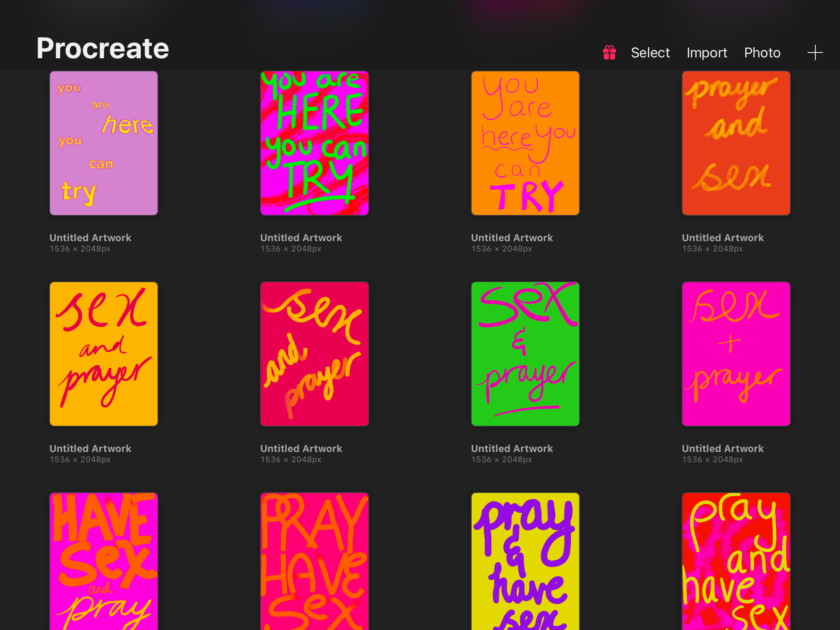
Task: Open the green artwork with ampersand
Action: 525,354
